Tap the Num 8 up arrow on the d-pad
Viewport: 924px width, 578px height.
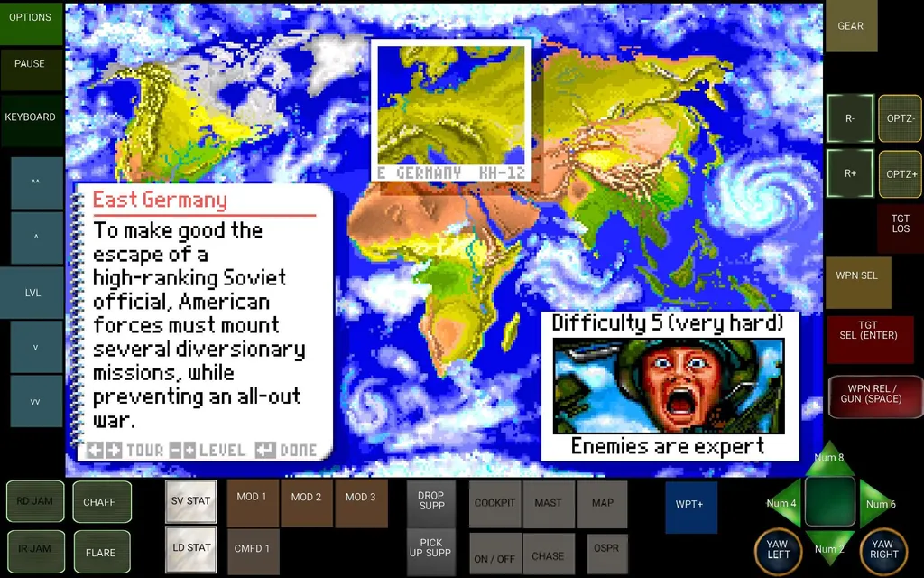829,458
